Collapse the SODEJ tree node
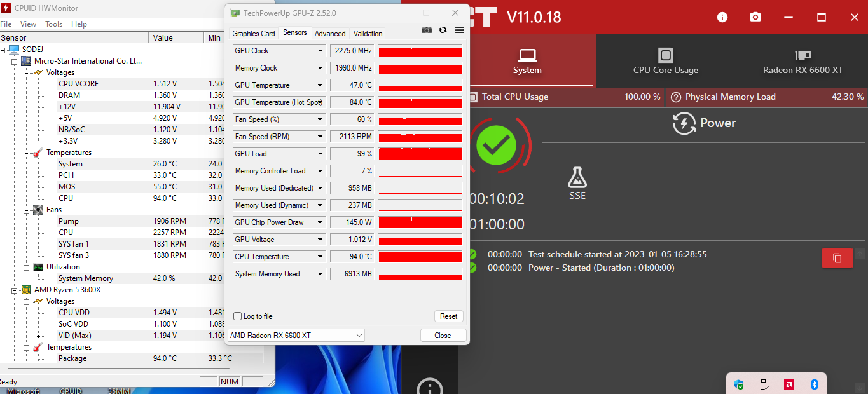The image size is (868, 394). (3, 50)
